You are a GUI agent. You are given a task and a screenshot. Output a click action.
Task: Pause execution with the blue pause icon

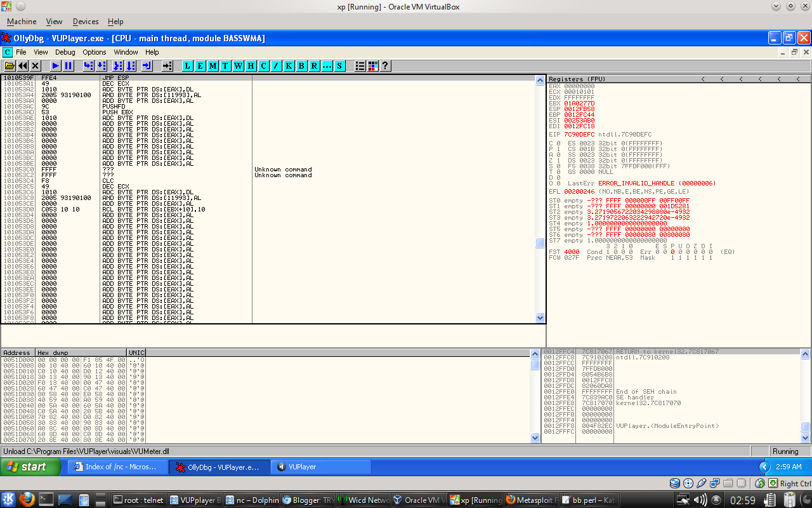tap(69, 65)
